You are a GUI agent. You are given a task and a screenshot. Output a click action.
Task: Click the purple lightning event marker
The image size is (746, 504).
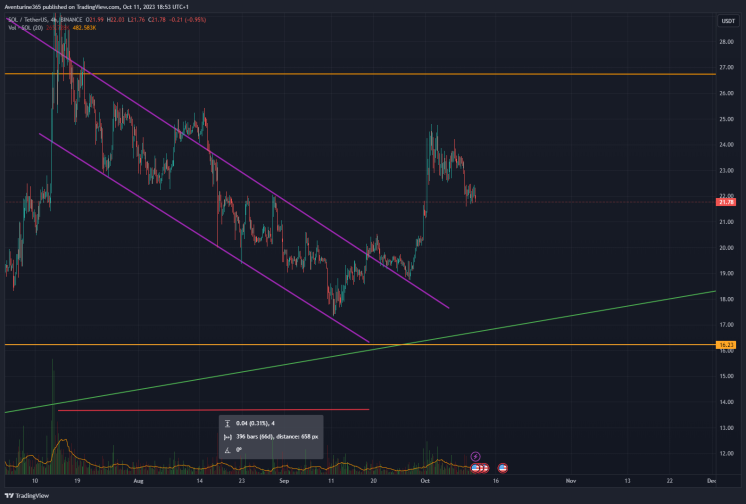[475, 456]
